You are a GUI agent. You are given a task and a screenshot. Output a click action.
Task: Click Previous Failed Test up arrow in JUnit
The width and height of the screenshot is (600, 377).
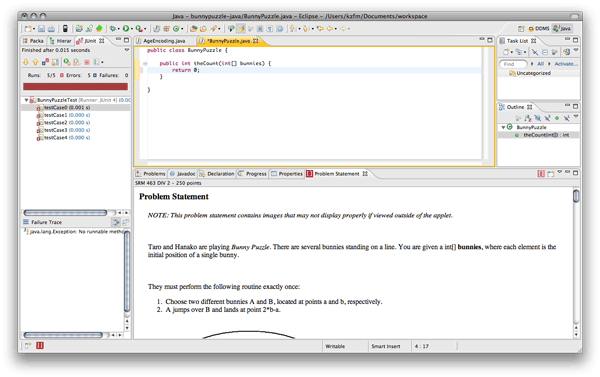(x=35, y=62)
